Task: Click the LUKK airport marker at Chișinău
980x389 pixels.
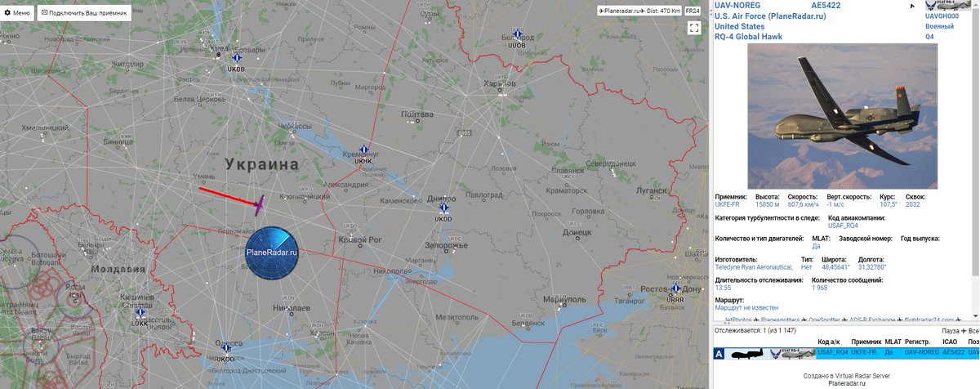Action: pos(140,312)
